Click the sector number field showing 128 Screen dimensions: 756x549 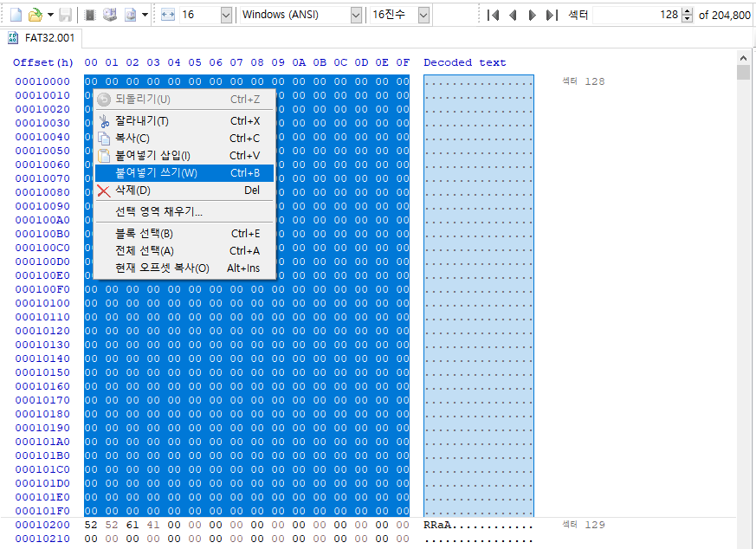click(636, 15)
